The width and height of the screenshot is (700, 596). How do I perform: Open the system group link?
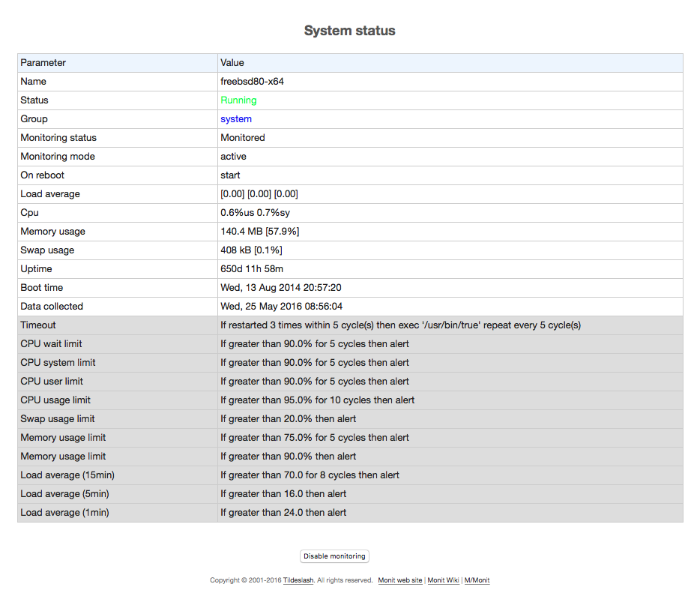[x=236, y=118]
